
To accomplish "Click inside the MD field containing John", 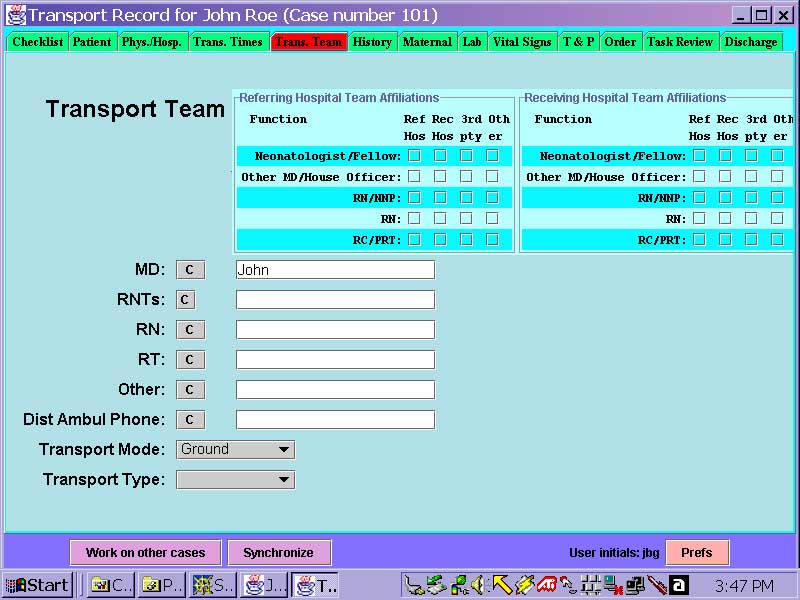I will click(335, 269).
